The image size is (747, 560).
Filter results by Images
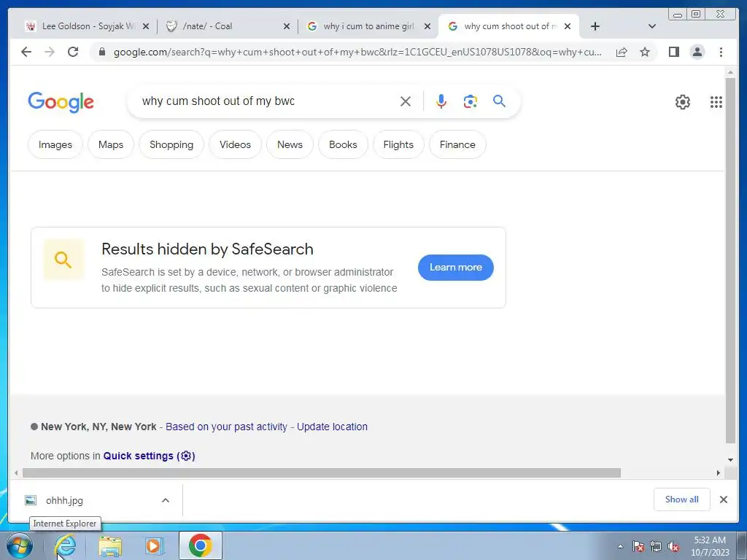[55, 144]
